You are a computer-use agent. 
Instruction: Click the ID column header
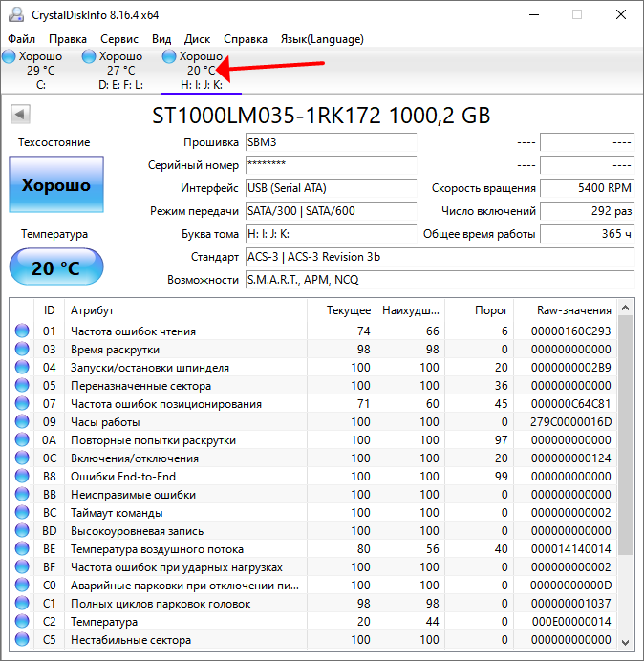(x=50, y=310)
